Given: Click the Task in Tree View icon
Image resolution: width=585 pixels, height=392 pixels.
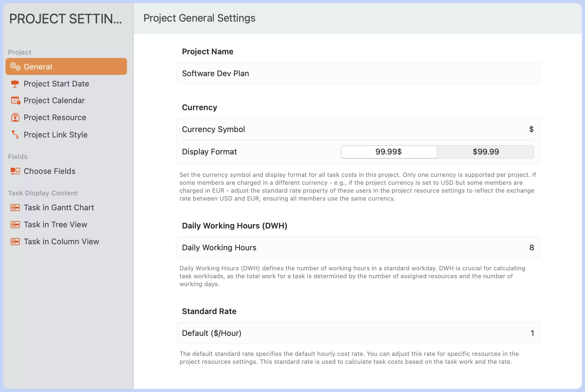Looking at the screenshot, I should coord(15,225).
